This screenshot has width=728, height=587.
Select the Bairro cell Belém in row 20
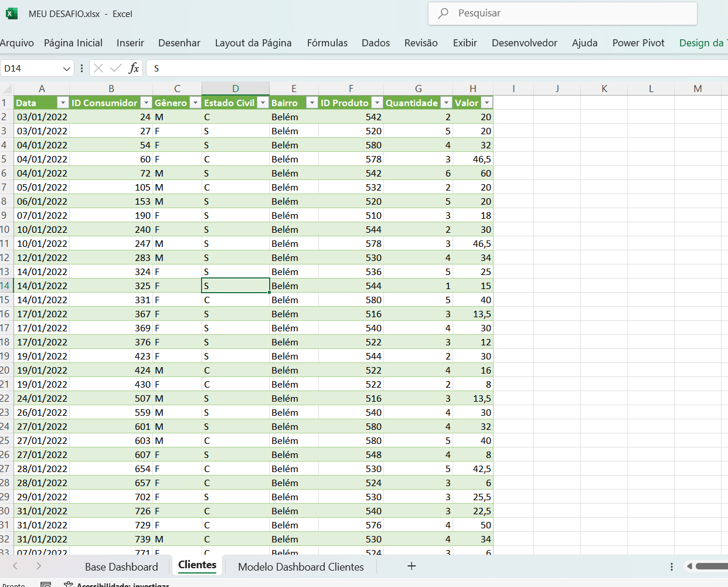(x=294, y=370)
